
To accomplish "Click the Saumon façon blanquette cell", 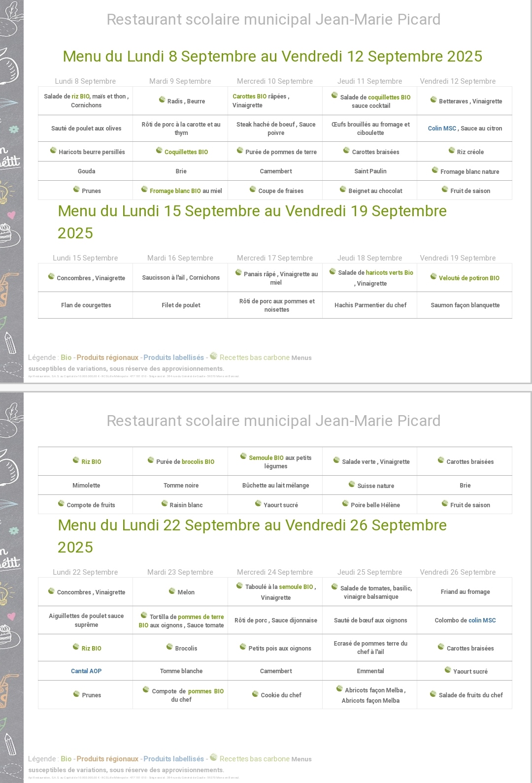I will pos(465,305).
